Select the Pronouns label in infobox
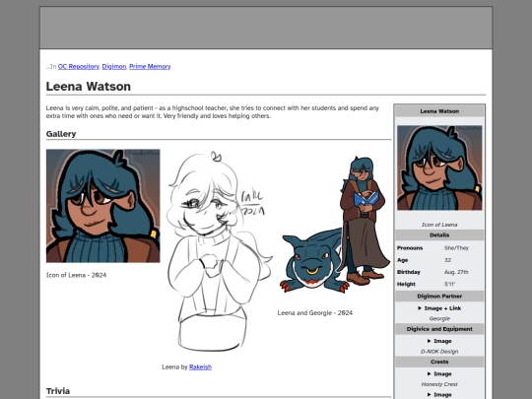 410,248
